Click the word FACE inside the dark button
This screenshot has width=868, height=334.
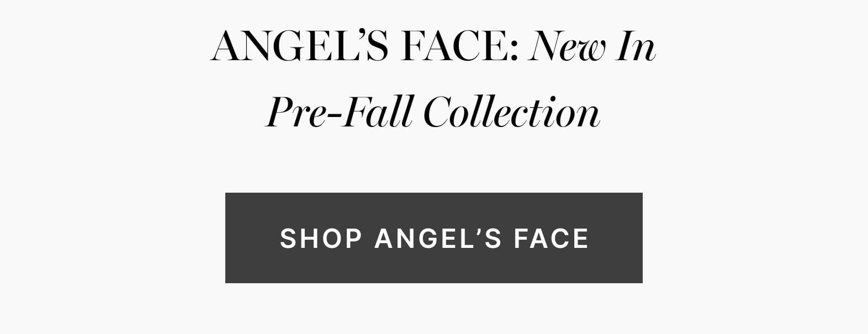point(551,238)
